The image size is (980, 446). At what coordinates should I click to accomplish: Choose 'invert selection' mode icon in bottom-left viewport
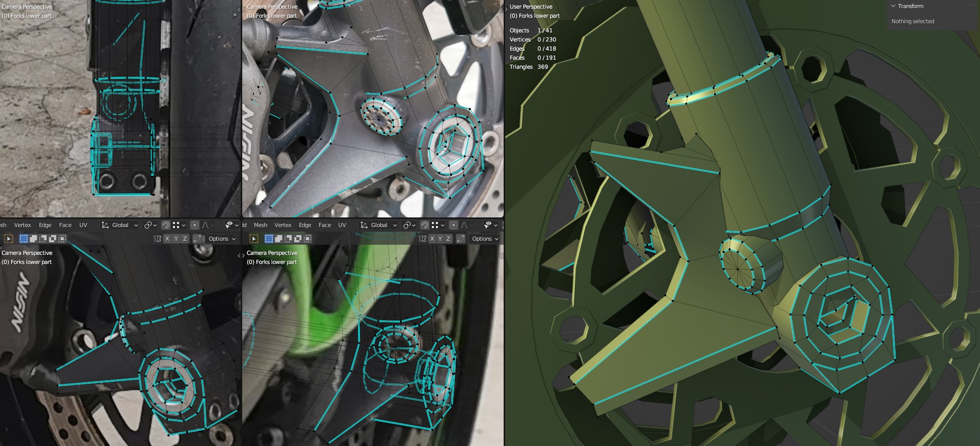coord(52,239)
